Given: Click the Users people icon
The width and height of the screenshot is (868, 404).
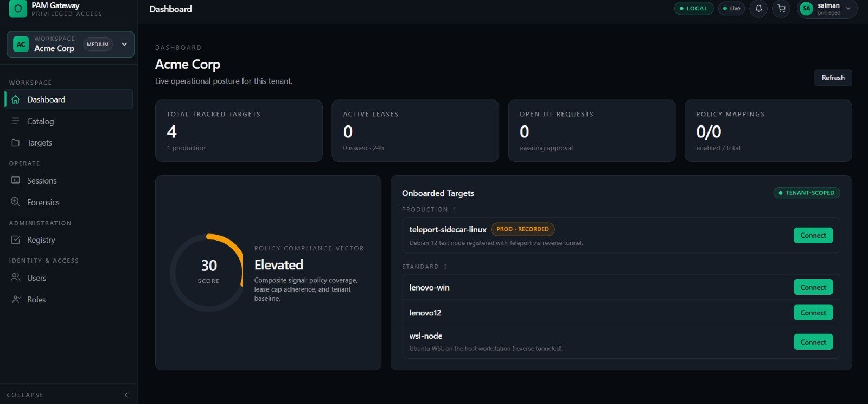Looking at the screenshot, I should tap(16, 277).
